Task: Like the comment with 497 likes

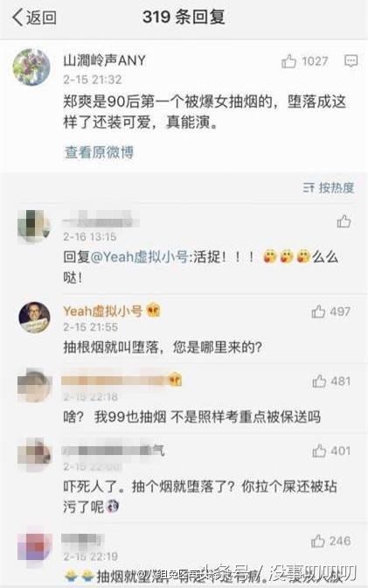Action: 318,311
